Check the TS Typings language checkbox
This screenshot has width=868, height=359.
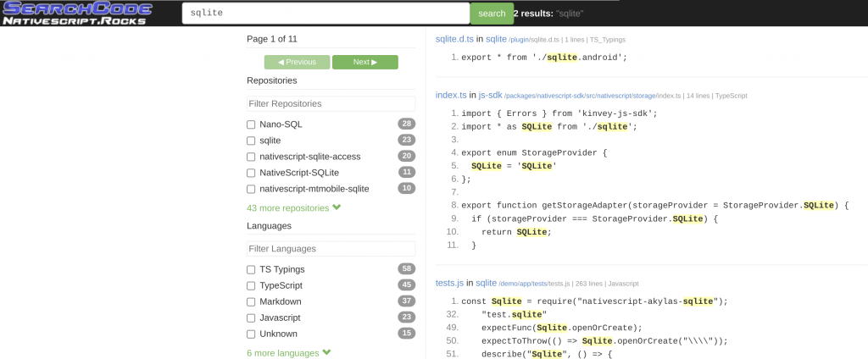click(x=251, y=269)
